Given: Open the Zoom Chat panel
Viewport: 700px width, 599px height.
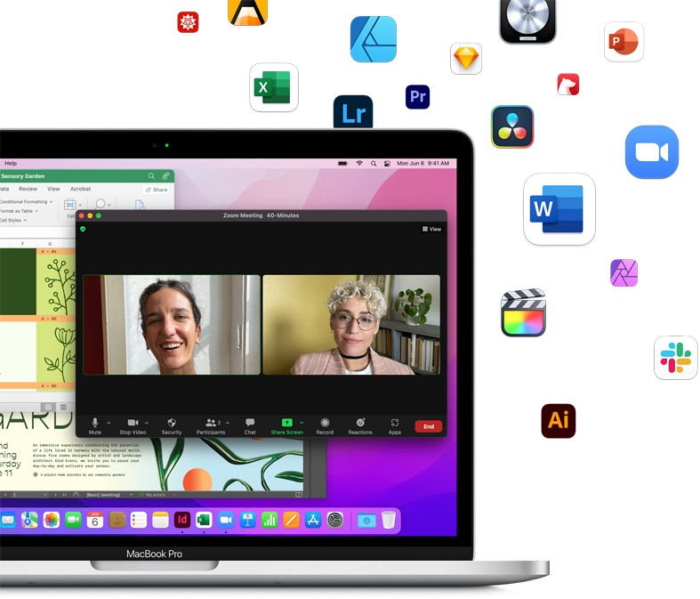Looking at the screenshot, I should tap(250, 424).
